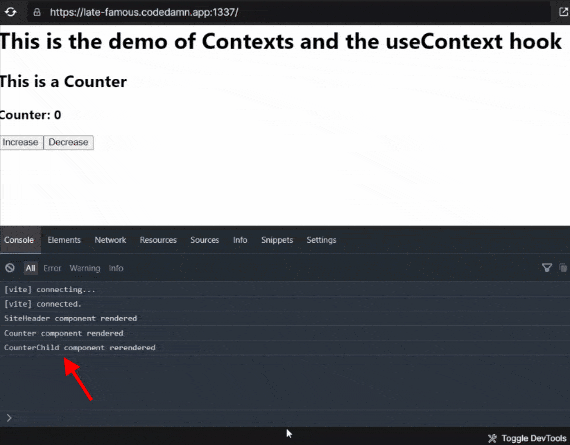Click the lock icon beside the URL
The height and width of the screenshot is (445, 570).
point(37,12)
